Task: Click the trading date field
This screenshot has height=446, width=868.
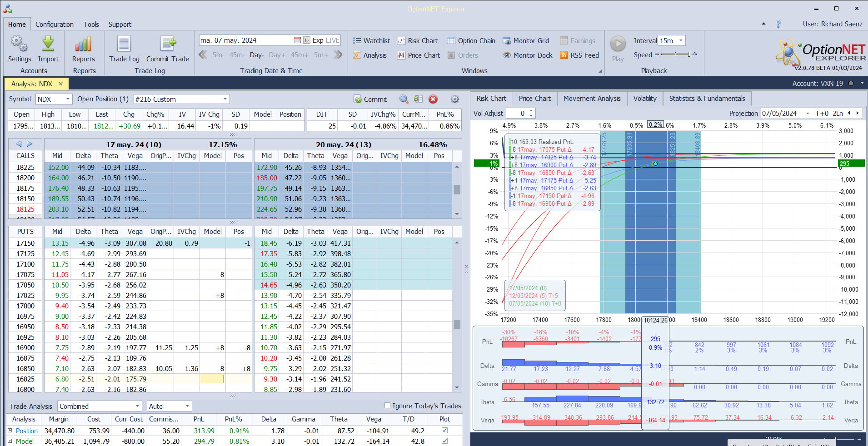Action: pyautogui.click(x=246, y=40)
